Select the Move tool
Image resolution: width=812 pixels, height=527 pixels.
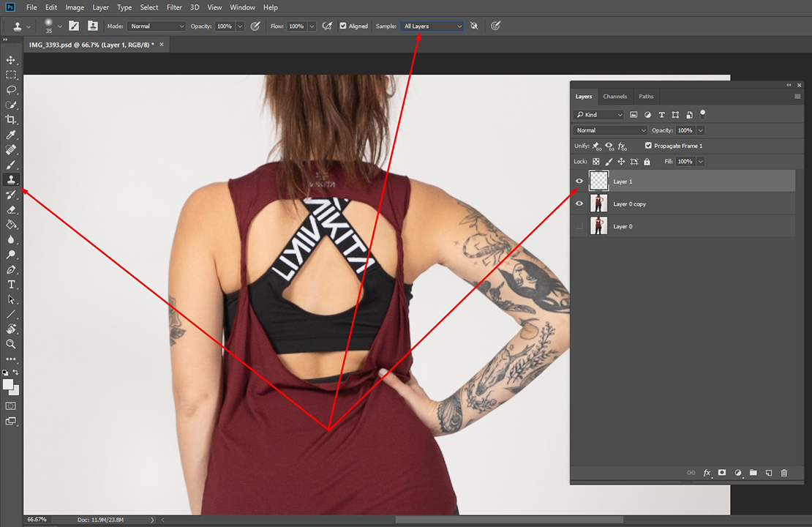(11, 60)
